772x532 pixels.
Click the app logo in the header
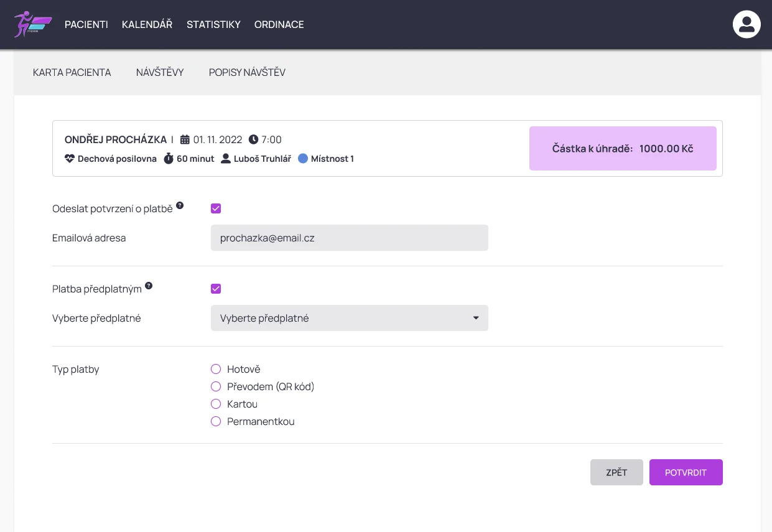[x=32, y=24]
